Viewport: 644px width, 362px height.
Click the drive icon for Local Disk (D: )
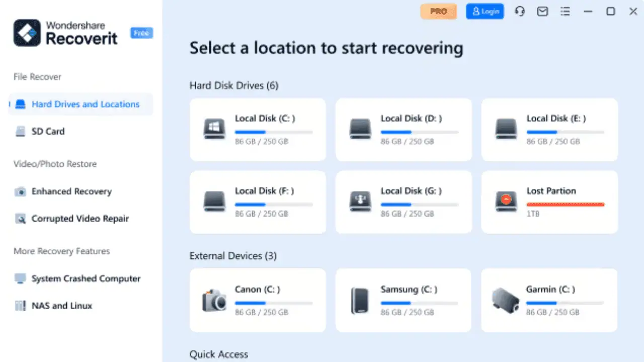360,129
